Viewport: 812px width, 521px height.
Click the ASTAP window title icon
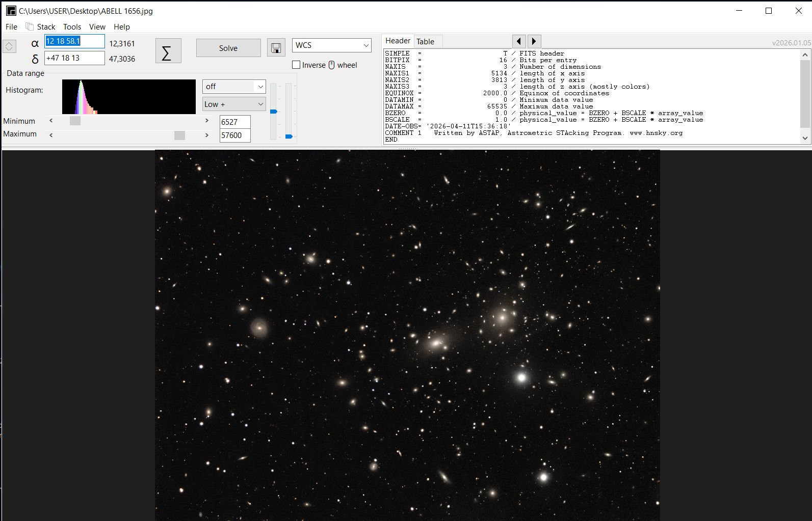pyautogui.click(x=11, y=11)
